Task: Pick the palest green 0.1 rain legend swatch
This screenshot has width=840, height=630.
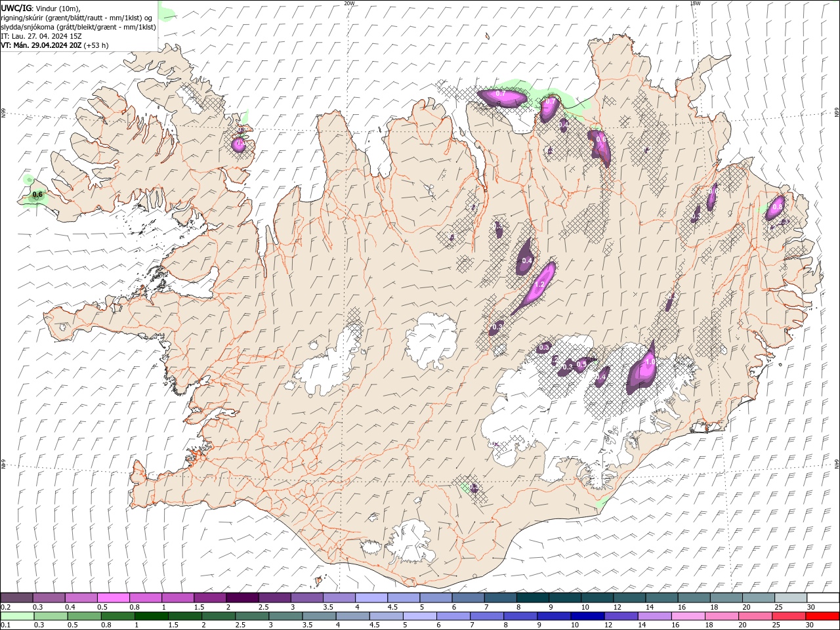Action: (17, 616)
